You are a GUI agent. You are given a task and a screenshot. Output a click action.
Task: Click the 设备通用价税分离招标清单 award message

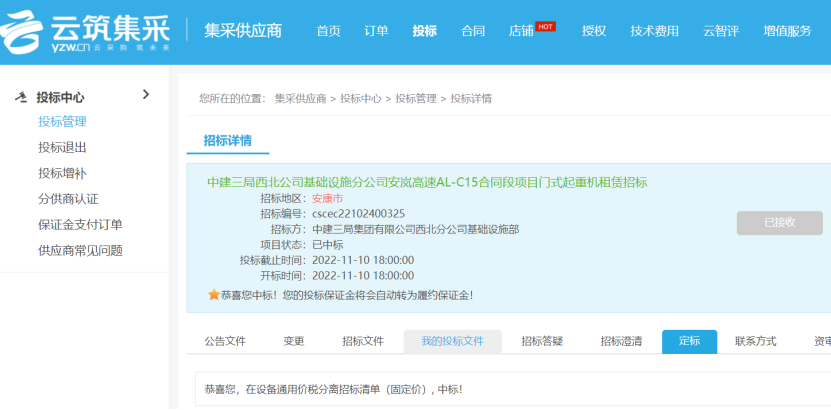(333, 389)
